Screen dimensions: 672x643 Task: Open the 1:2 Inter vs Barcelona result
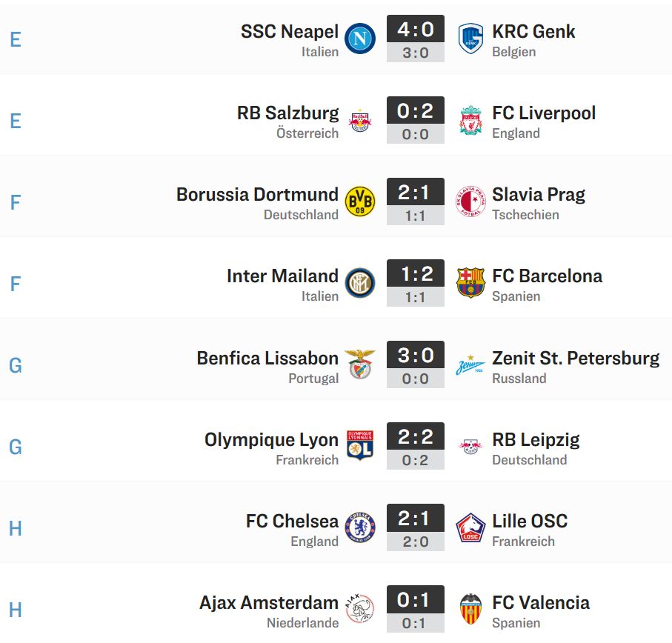tap(416, 273)
